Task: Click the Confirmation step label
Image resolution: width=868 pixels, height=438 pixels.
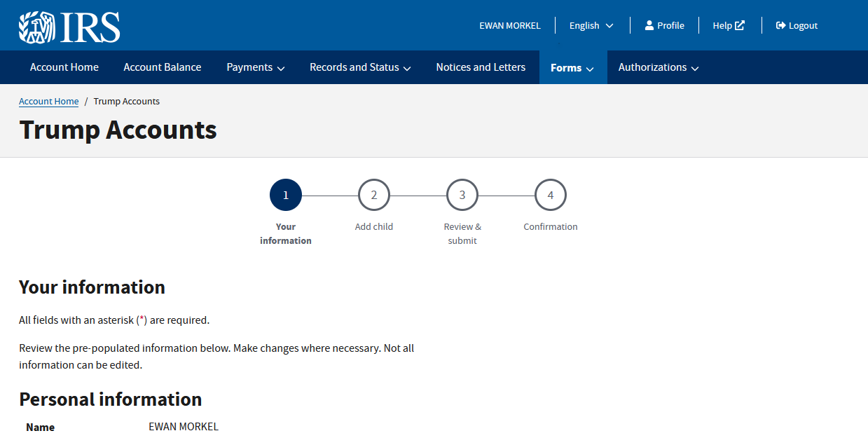Action: (x=551, y=226)
